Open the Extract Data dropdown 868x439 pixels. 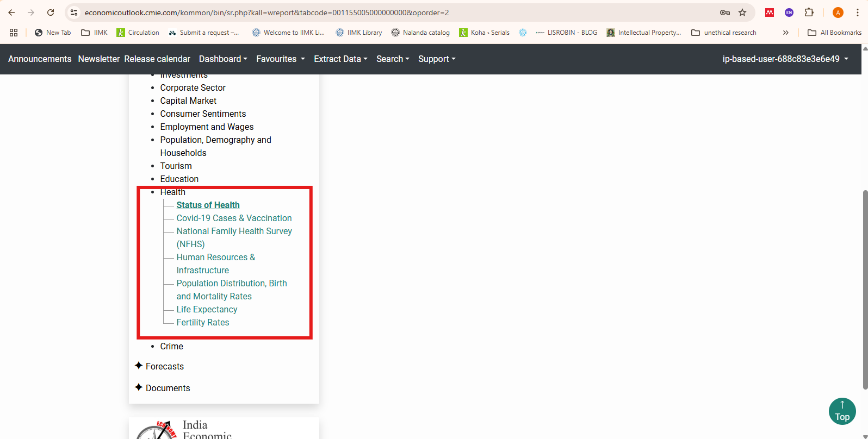[x=340, y=59]
